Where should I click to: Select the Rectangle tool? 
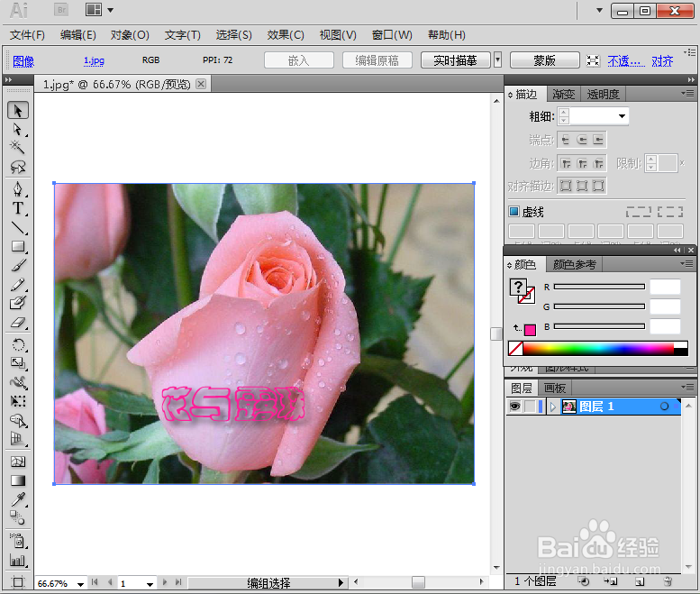tap(18, 247)
